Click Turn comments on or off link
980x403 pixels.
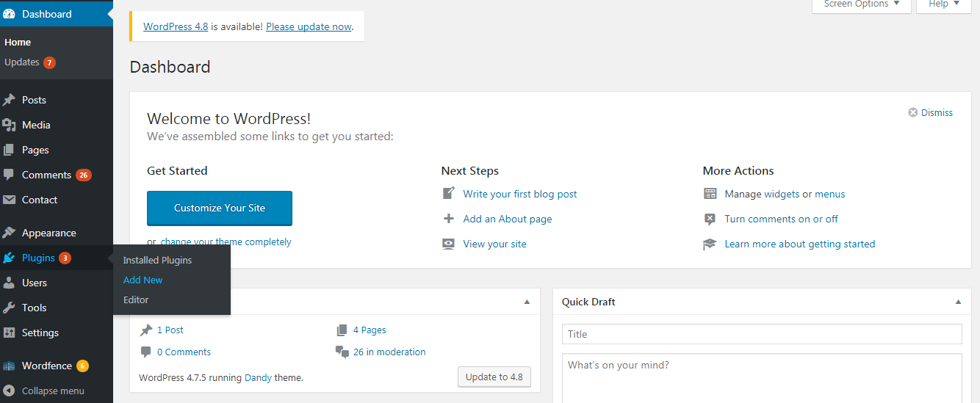coord(781,219)
